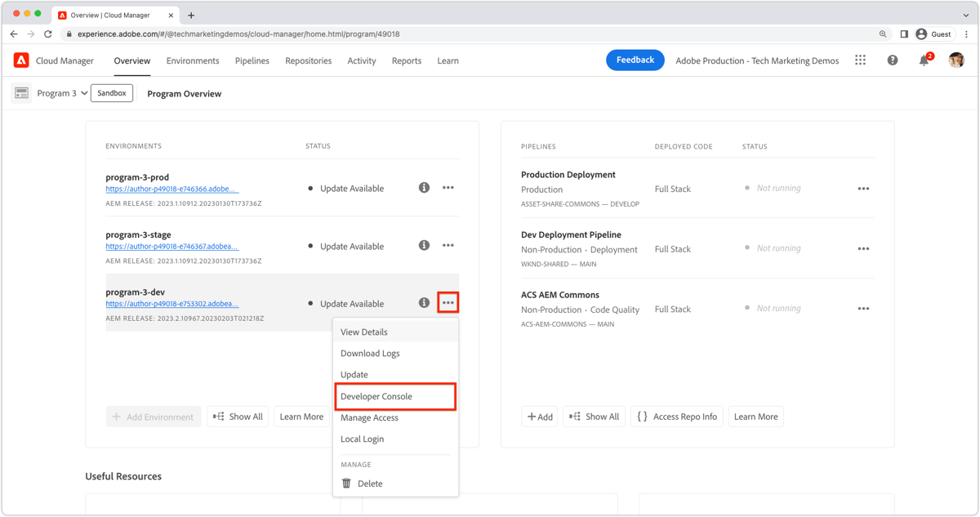Image resolution: width=980 pixels, height=517 pixels.
Task: Click the Help question mark icon
Action: pos(893,60)
